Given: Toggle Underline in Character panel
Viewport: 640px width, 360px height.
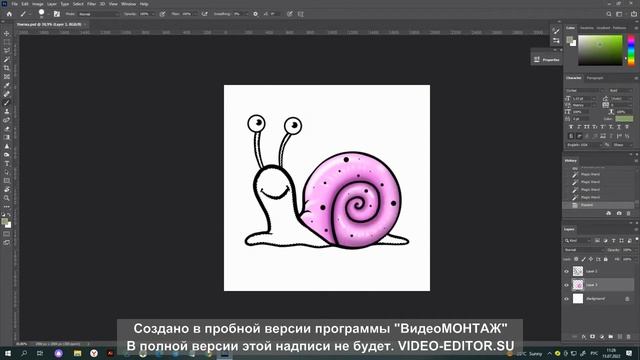Looking at the screenshot, I should pyautogui.click(x=619, y=127).
